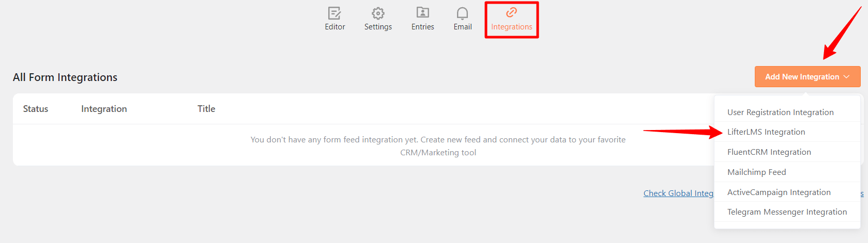Select the Email bell icon
The width and height of the screenshot is (868, 243).
462,13
